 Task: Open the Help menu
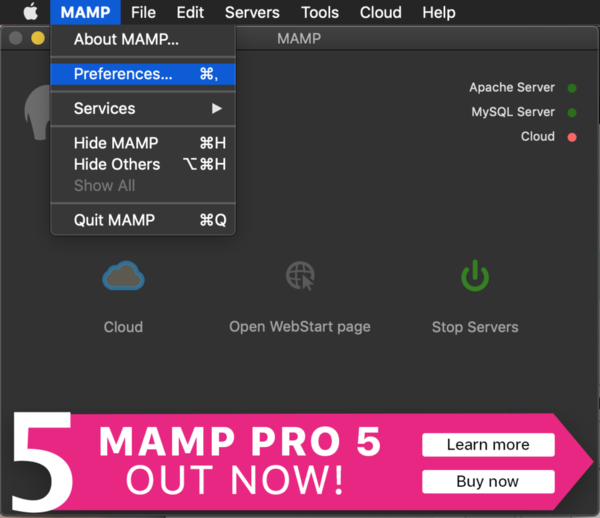[x=439, y=12]
